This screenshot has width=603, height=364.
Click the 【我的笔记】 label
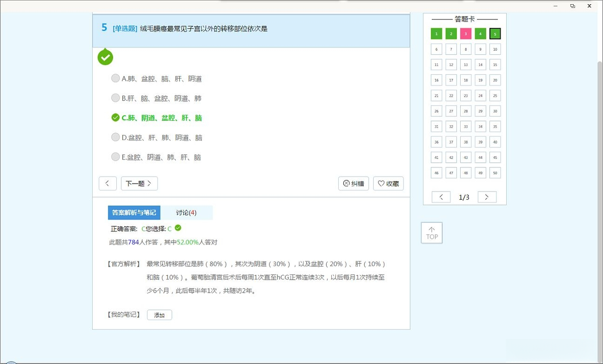coord(124,315)
